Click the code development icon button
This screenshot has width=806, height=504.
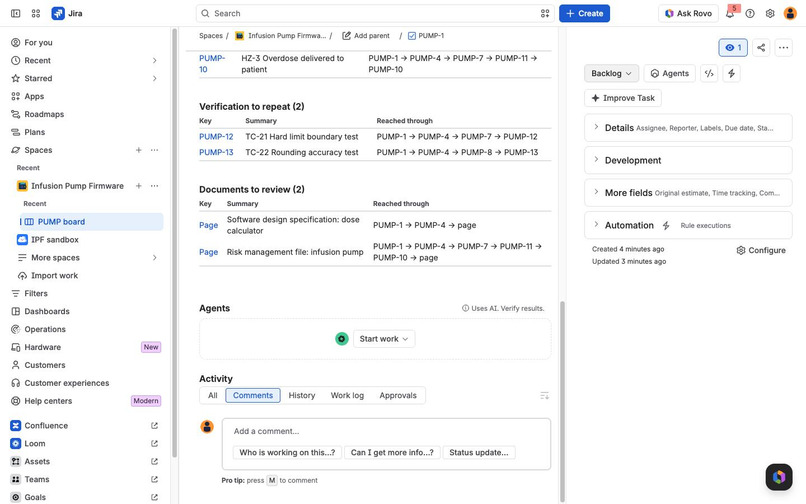709,74
